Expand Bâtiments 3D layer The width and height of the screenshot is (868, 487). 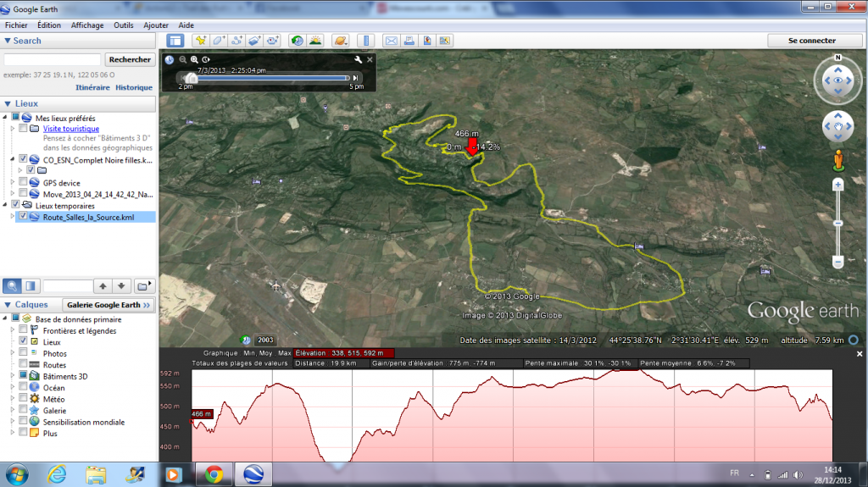pyautogui.click(x=13, y=376)
